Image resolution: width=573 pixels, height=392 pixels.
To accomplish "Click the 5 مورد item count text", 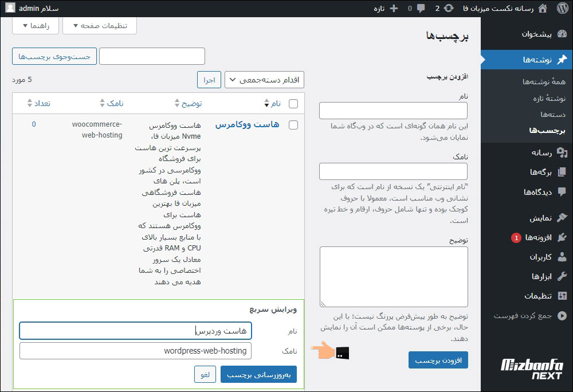I will click(22, 80).
